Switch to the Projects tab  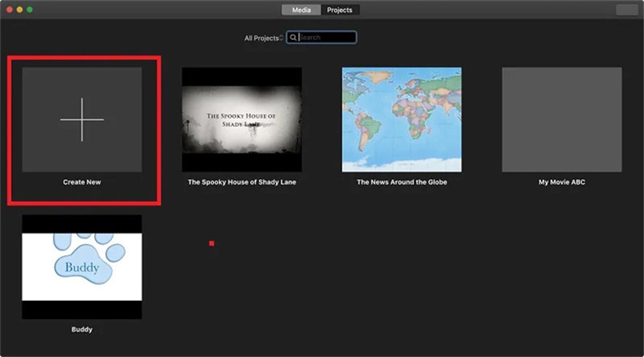tap(340, 10)
